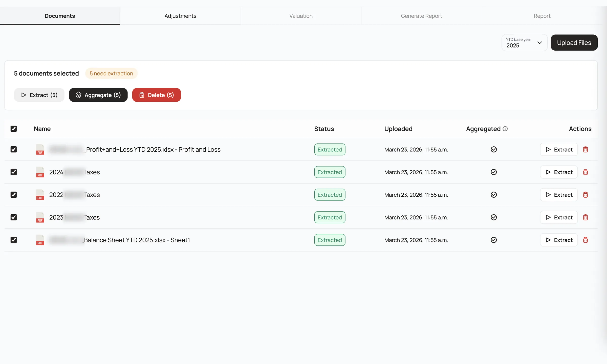Click aggregated checkmark for 2022 Taxes row
607x364 pixels.
click(x=494, y=195)
